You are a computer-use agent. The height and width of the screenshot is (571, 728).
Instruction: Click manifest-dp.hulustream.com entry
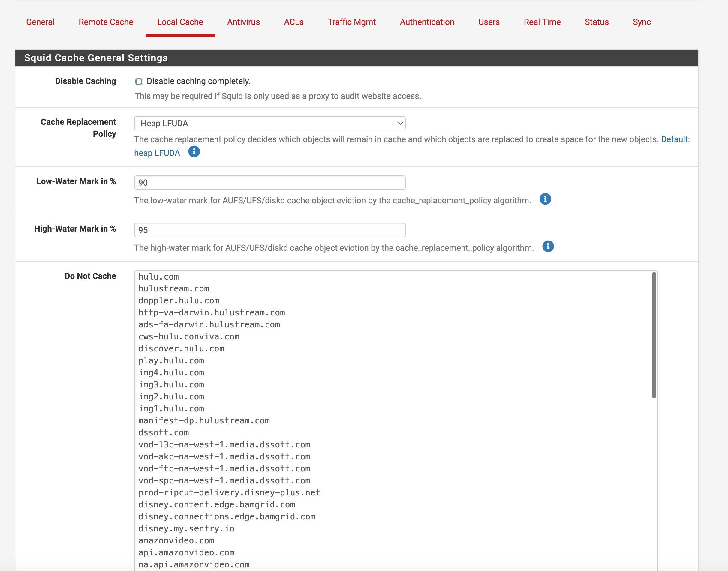[x=204, y=421]
